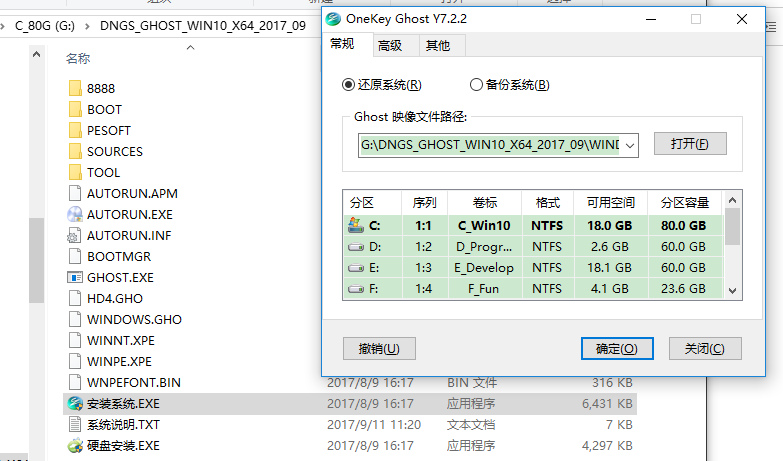Image resolution: width=783 pixels, height=461 pixels.
Task: Click the AUTORUN.APM file icon
Action: coord(75,193)
